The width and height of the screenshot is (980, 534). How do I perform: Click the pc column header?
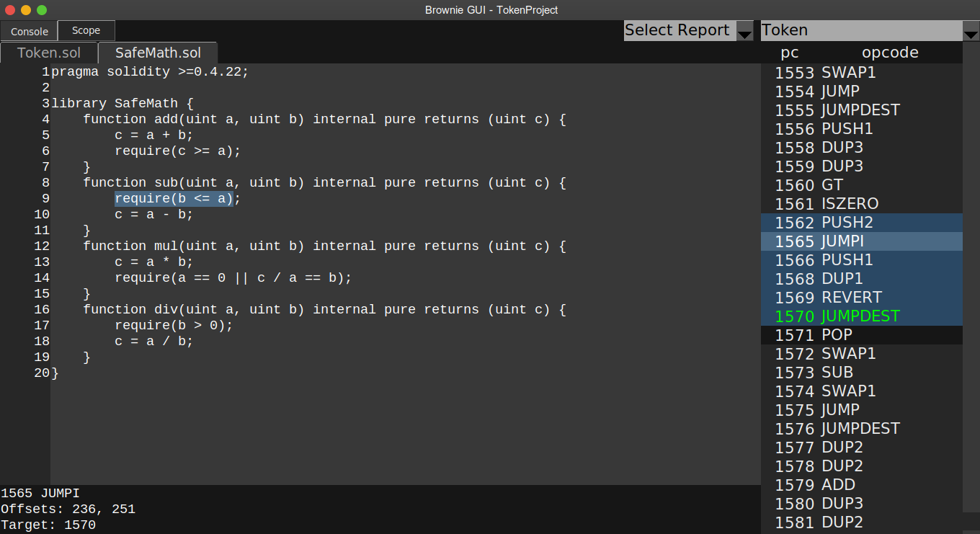click(790, 52)
